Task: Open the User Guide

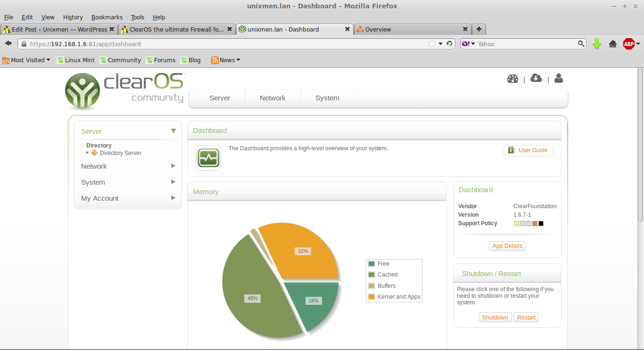Action: 528,150
